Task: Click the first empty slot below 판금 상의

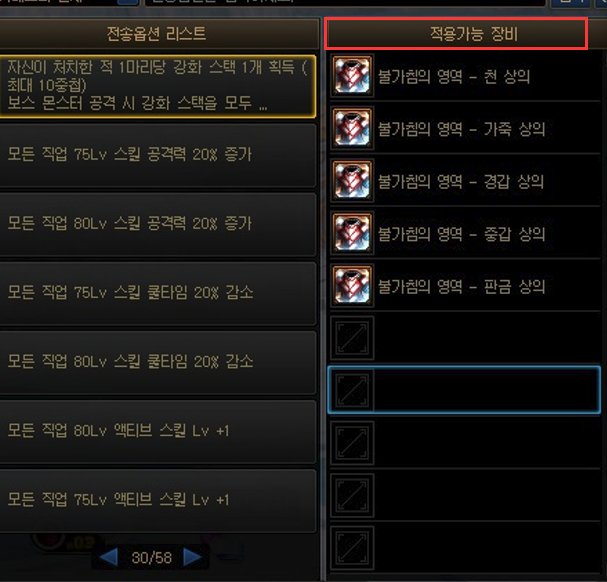Action: [x=352, y=338]
